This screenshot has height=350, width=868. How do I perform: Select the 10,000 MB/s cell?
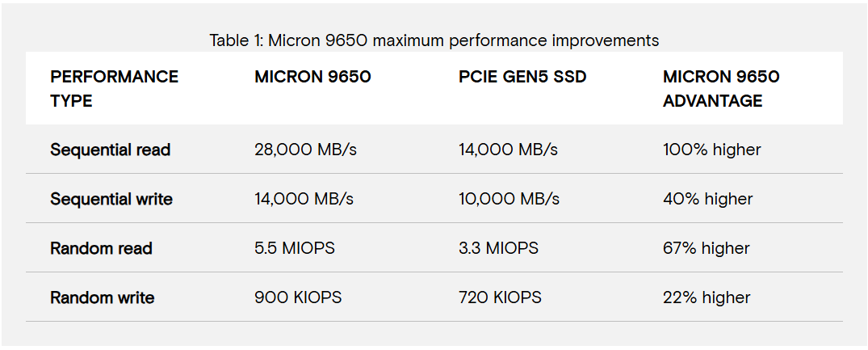[x=508, y=199]
